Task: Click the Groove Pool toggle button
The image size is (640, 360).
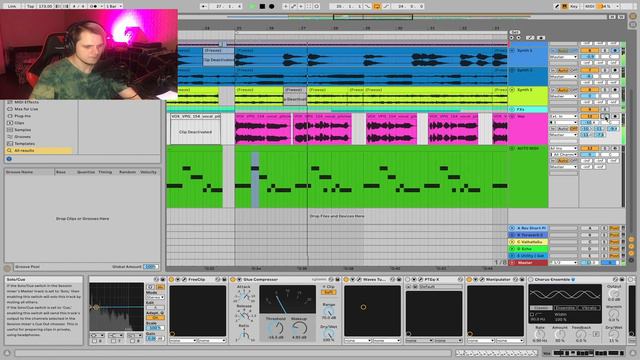Action: (7, 268)
